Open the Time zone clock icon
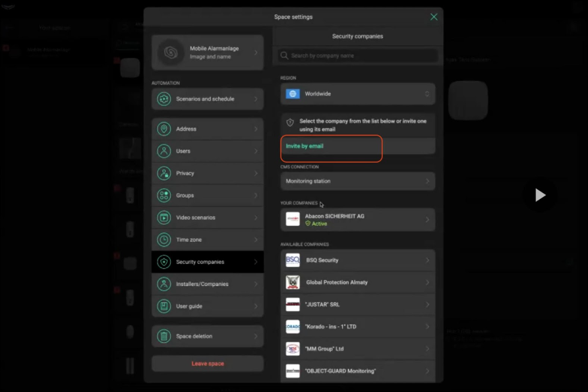 tap(163, 239)
